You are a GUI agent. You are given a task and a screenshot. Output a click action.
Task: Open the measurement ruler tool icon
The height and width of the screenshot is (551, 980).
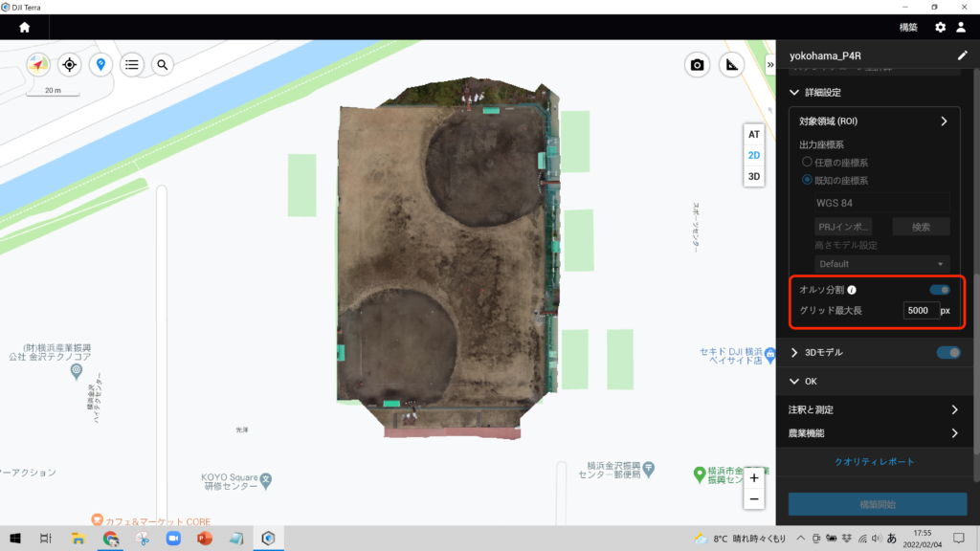coord(731,65)
